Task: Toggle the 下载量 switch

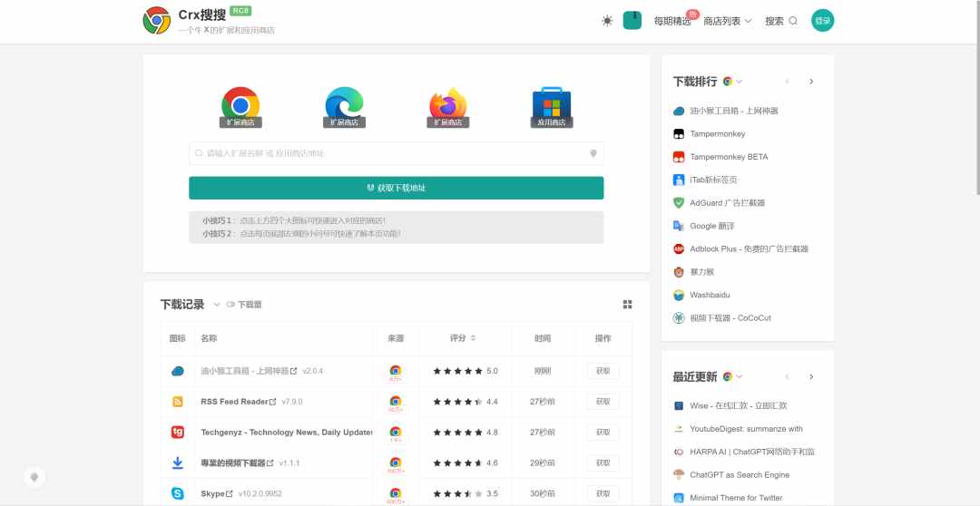Action: pyautogui.click(x=230, y=305)
